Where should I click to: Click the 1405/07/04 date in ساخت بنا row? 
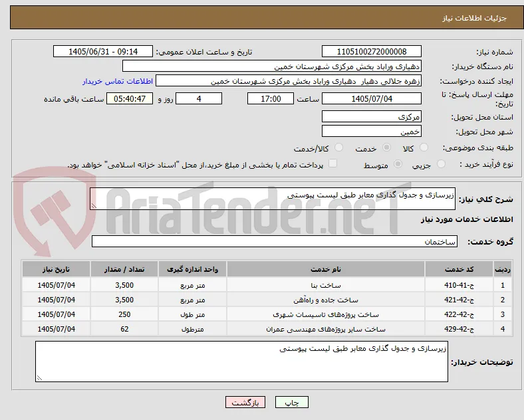tap(56, 286)
